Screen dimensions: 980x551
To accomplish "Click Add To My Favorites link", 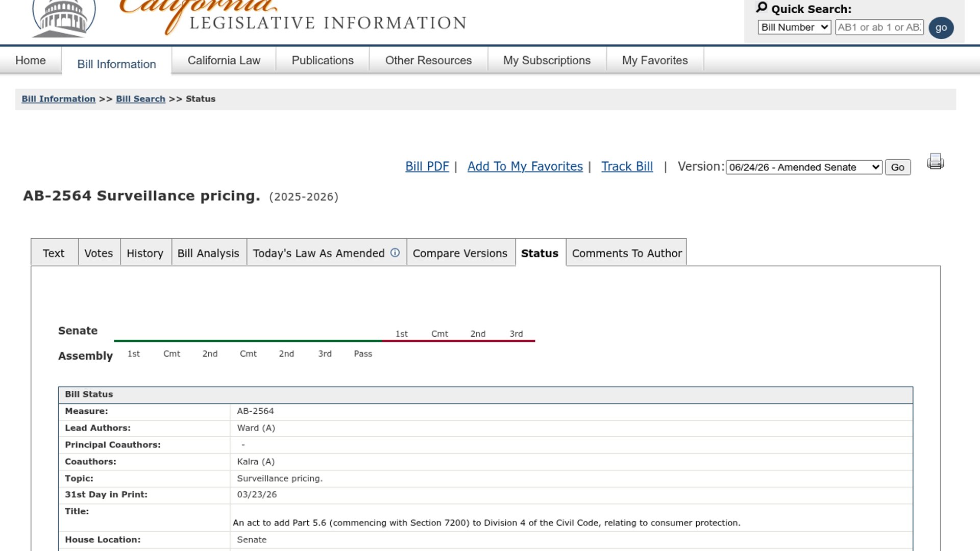I will point(525,166).
